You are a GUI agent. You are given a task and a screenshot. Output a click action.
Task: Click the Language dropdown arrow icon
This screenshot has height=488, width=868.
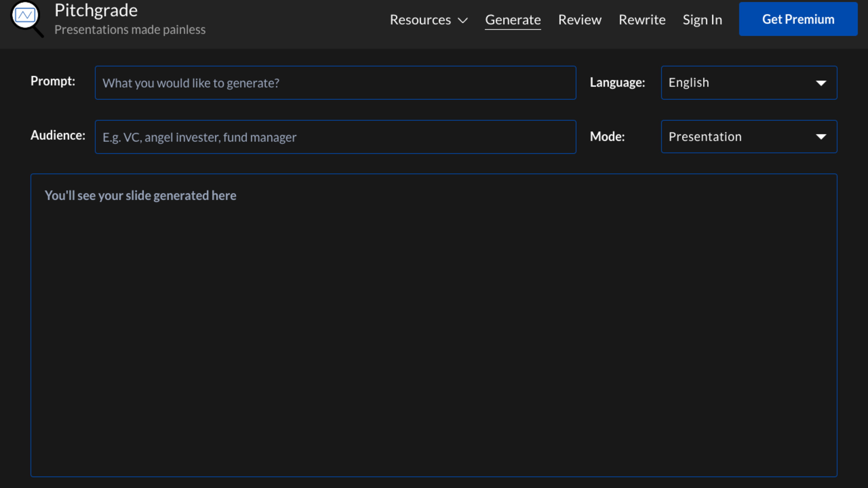[x=821, y=83]
